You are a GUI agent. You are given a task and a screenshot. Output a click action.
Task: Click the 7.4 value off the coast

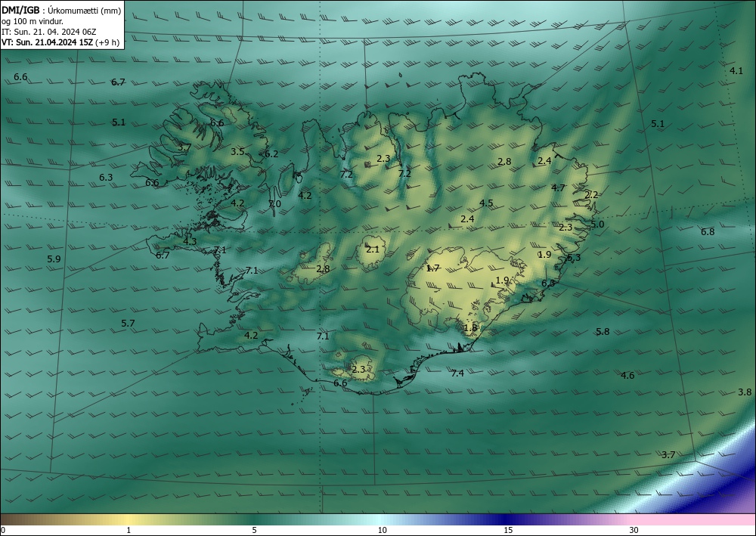[x=457, y=373]
